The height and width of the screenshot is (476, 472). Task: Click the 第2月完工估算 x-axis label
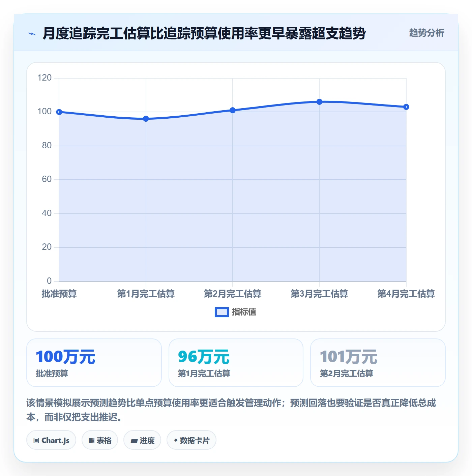coord(233,294)
